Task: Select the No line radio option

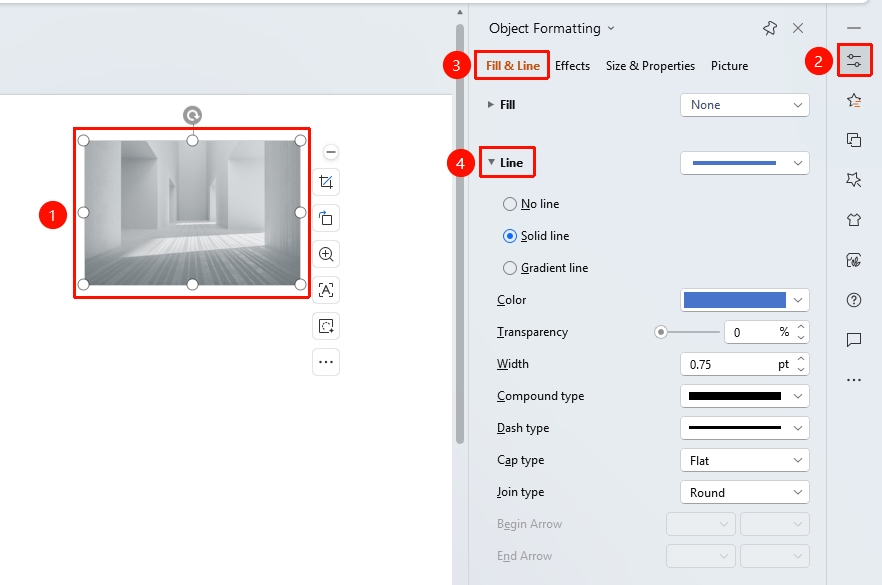Action: (x=531, y=204)
